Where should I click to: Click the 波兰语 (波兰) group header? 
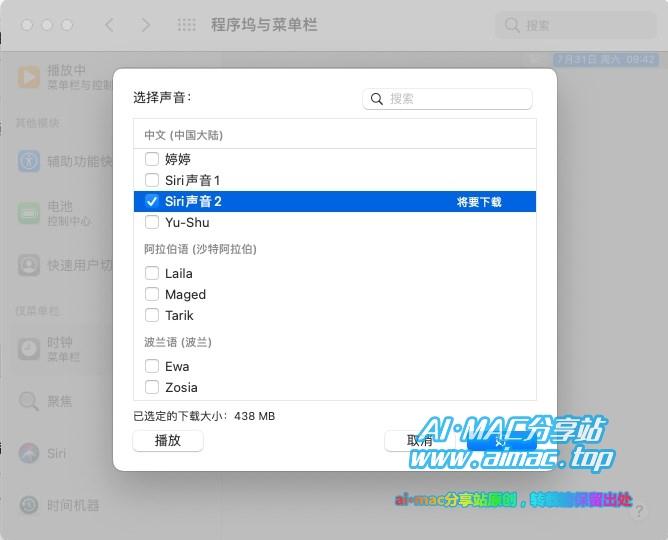coord(178,342)
